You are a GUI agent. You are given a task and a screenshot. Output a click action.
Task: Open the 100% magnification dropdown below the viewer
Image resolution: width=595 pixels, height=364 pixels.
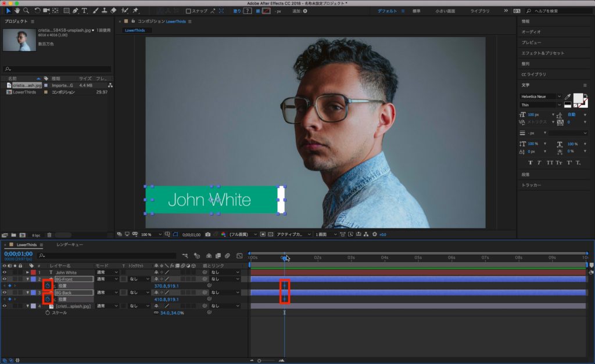point(149,234)
